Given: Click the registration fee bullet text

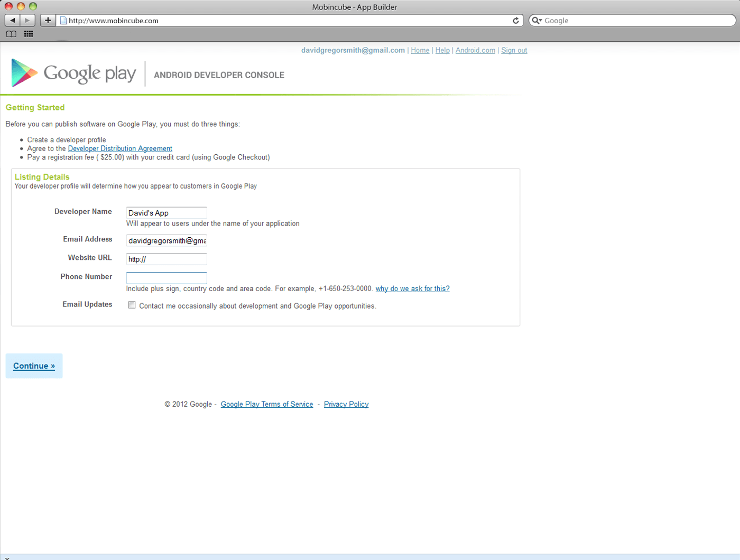Looking at the screenshot, I should pos(149,157).
